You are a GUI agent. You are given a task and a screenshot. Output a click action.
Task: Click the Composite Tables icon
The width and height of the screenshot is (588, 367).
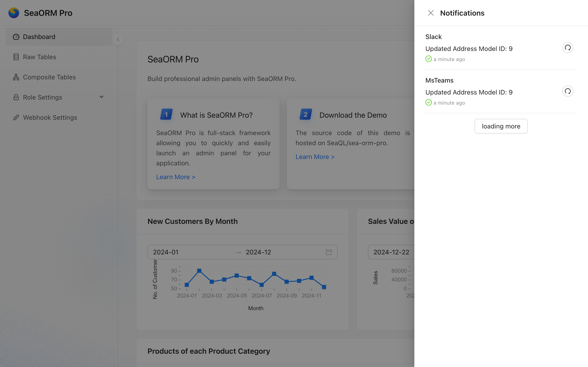[16, 77]
